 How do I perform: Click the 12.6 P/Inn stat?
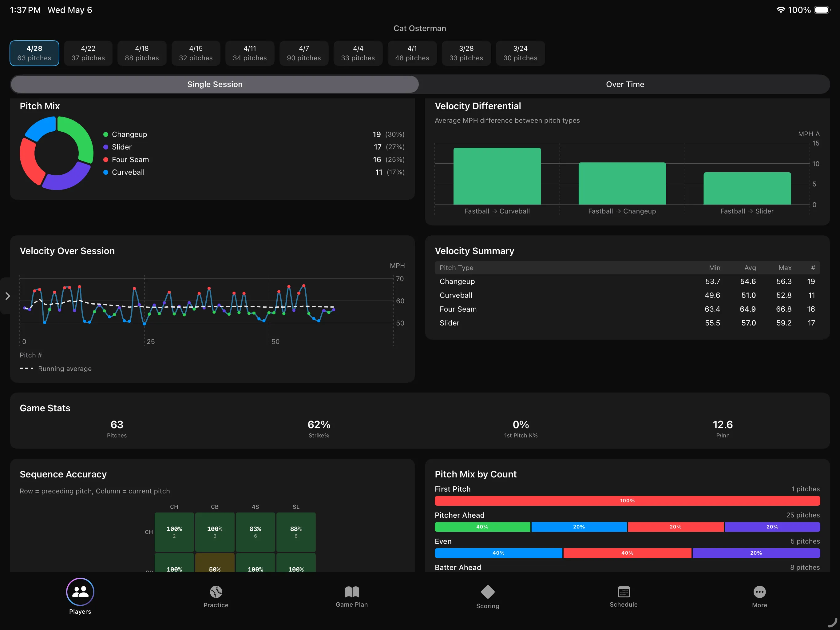coord(723,429)
